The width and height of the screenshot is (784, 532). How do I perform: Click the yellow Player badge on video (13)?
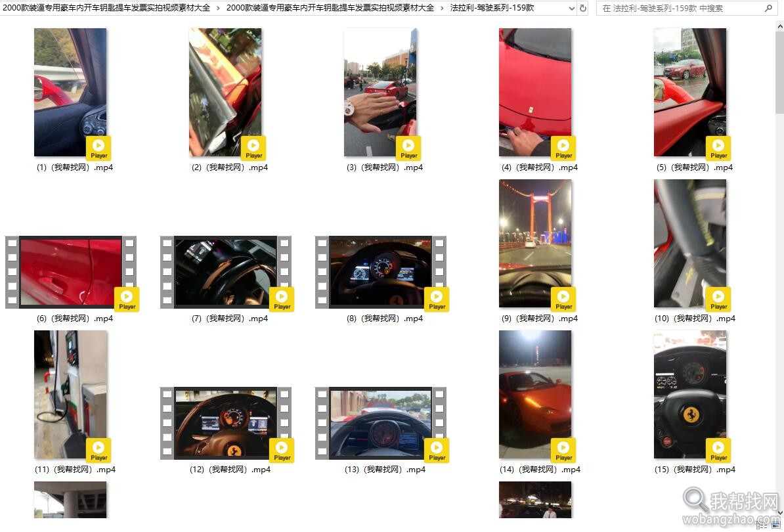(437, 450)
